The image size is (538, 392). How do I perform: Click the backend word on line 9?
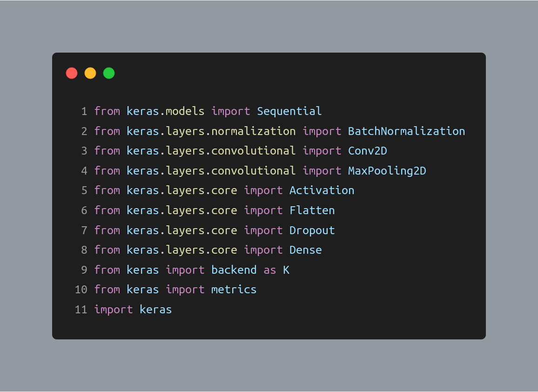234,270
